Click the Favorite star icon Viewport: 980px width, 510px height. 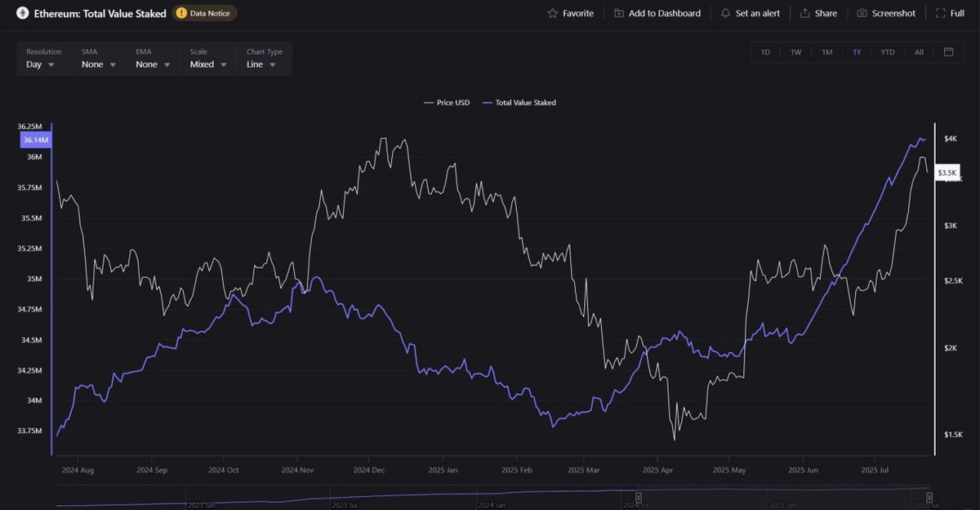tap(553, 13)
